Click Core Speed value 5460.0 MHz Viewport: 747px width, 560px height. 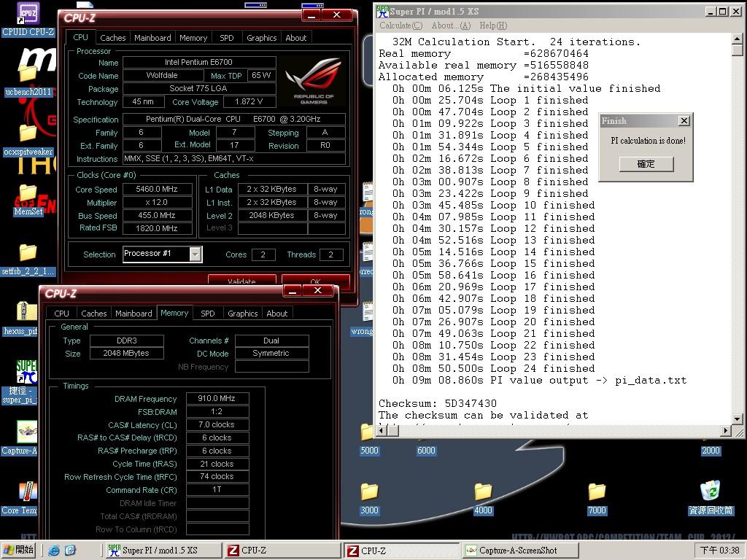(x=158, y=190)
